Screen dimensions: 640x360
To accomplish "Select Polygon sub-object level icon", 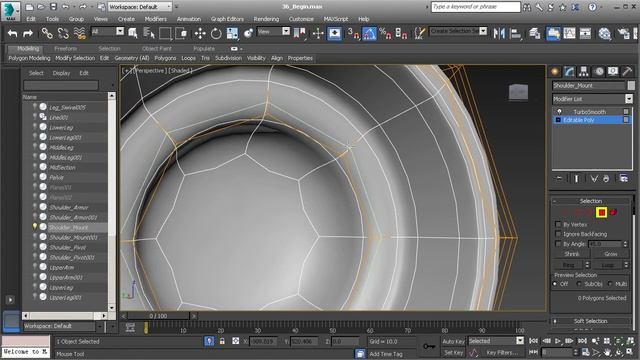I will (x=601, y=212).
